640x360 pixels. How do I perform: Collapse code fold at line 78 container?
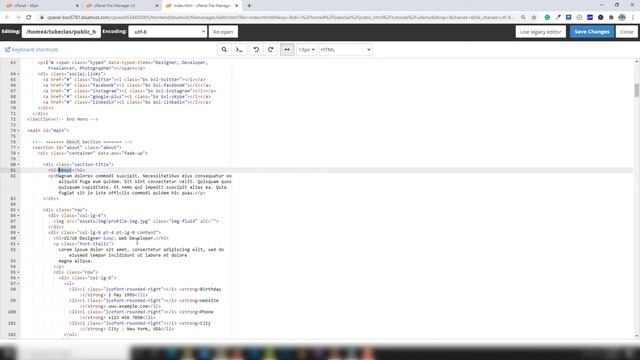(x=18, y=153)
